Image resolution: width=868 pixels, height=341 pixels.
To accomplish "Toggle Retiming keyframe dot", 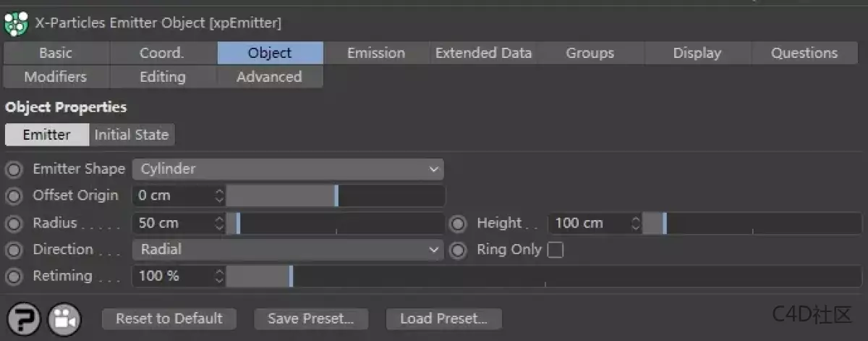I will click(14, 277).
